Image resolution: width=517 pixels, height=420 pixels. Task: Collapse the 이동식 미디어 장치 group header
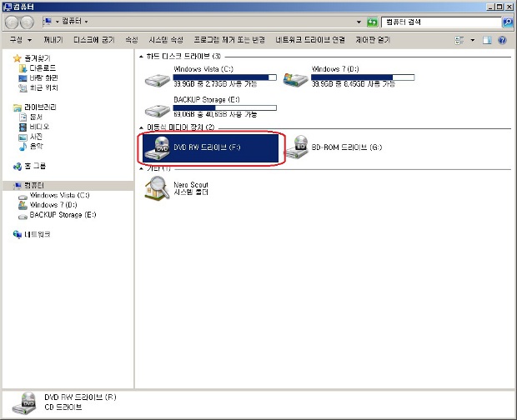tap(138, 127)
